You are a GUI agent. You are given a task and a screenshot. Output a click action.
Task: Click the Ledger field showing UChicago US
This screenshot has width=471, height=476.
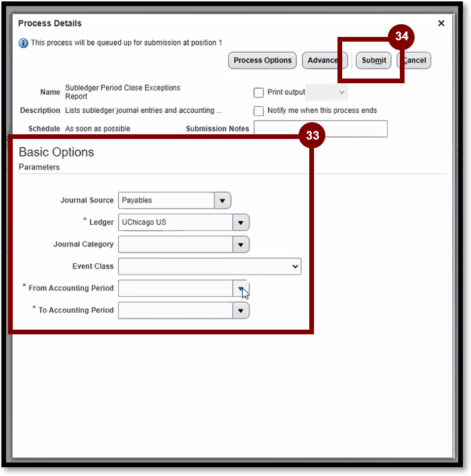click(x=174, y=223)
